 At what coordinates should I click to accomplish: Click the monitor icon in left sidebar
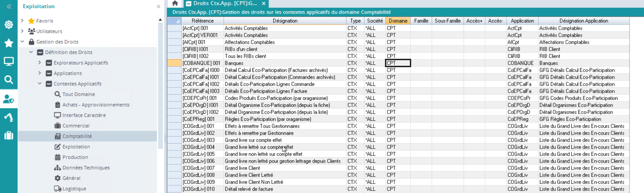[9, 62]
